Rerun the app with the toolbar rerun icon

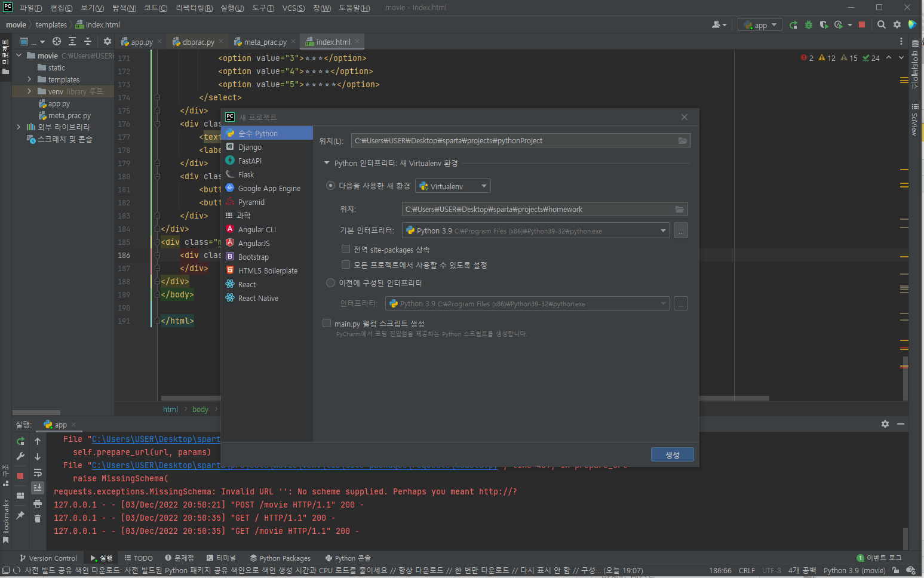[x=793, y=24]
